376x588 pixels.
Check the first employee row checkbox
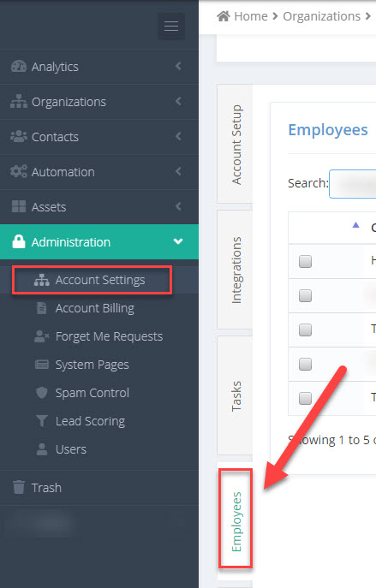[x=306, y=261]
